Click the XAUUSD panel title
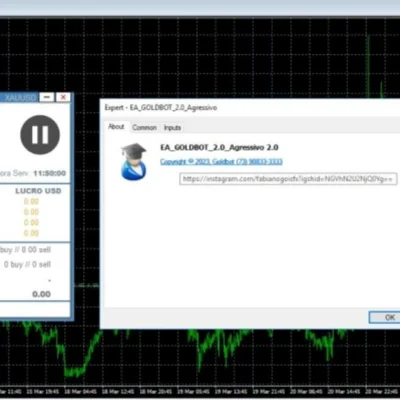The image size is (400, 400). click(x=20, y=98)
